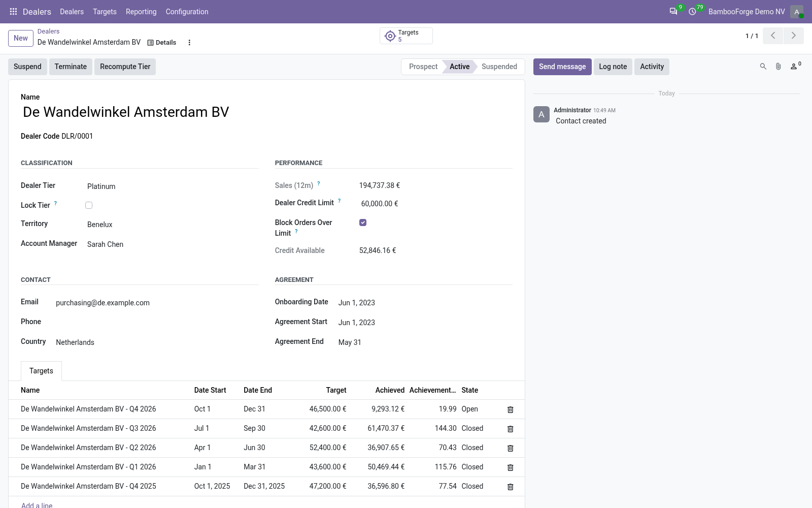Open the Reporting menu
Image resolution: width=812 pixels, height=508 pixels.
(141, 12)
